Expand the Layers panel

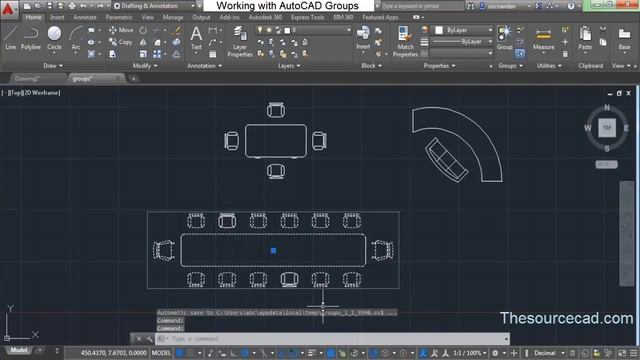289,66
